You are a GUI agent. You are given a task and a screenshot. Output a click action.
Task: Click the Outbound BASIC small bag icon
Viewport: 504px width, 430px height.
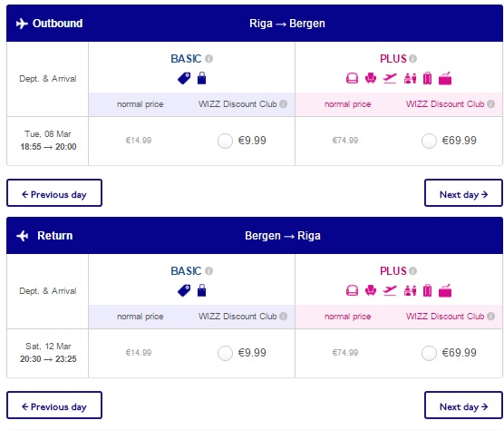pyautogui.click(x=201, y=78)
